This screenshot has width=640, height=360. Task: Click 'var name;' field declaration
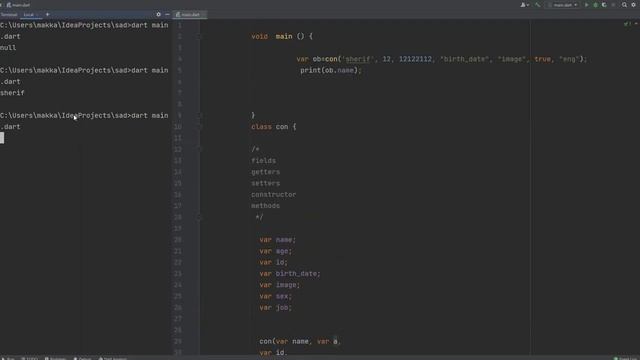[278, 240]
